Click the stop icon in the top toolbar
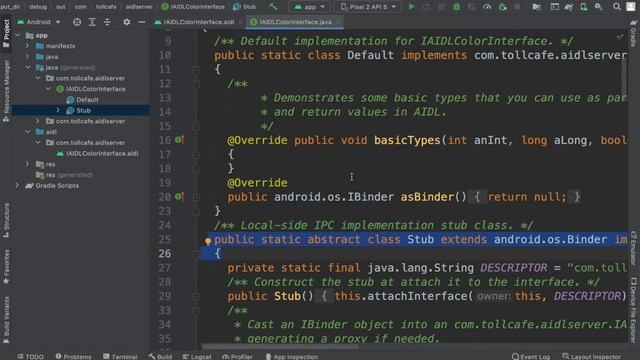The height and width of the screenshot is (360, 640). tap(517, 7)
